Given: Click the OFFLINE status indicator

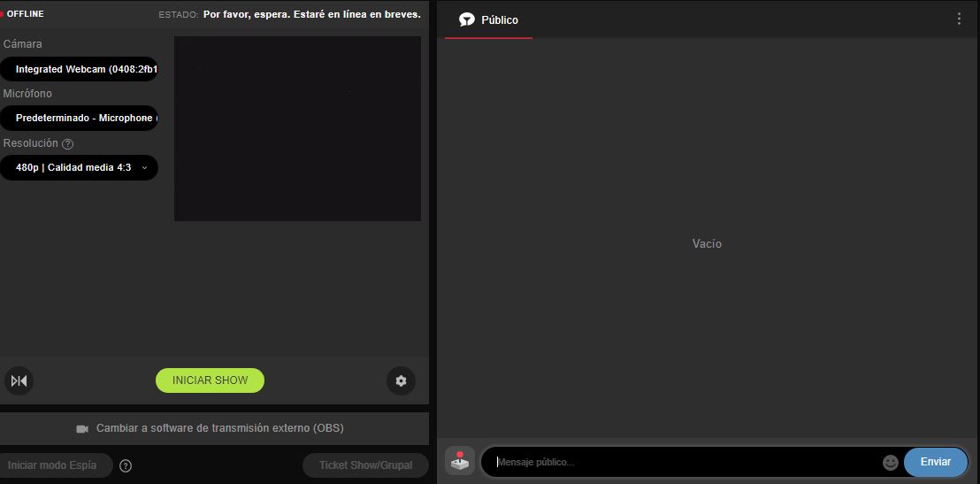Looking at the screenshot, I should pyautogui.click(x=22, y=14).
